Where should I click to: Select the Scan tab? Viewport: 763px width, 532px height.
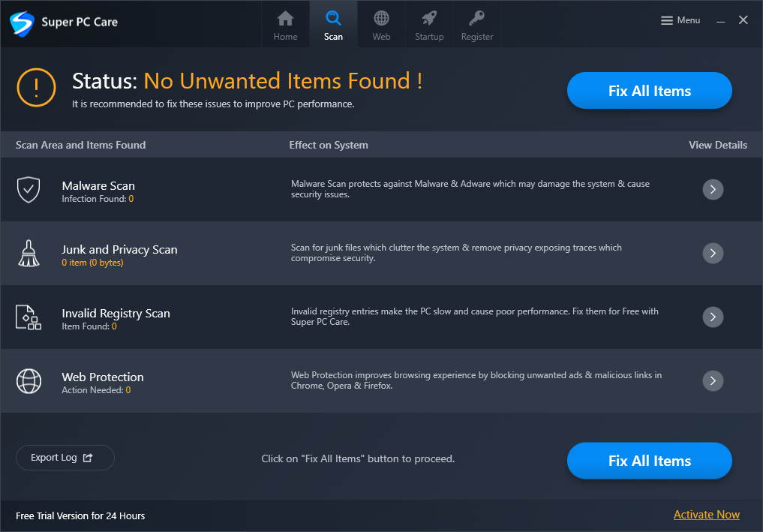coord(333,24)
